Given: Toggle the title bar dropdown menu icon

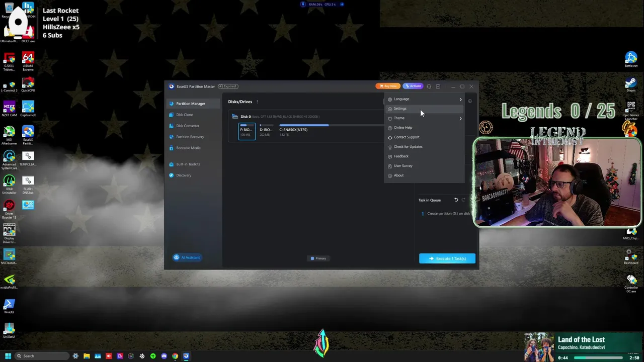Looking at the screenshot, I should (438, 86).
